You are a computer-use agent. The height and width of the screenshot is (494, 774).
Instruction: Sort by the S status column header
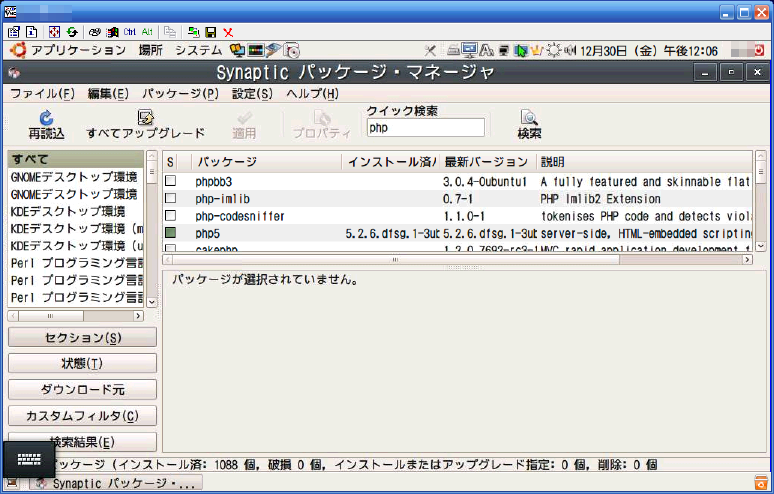click(x=170, y=162)
